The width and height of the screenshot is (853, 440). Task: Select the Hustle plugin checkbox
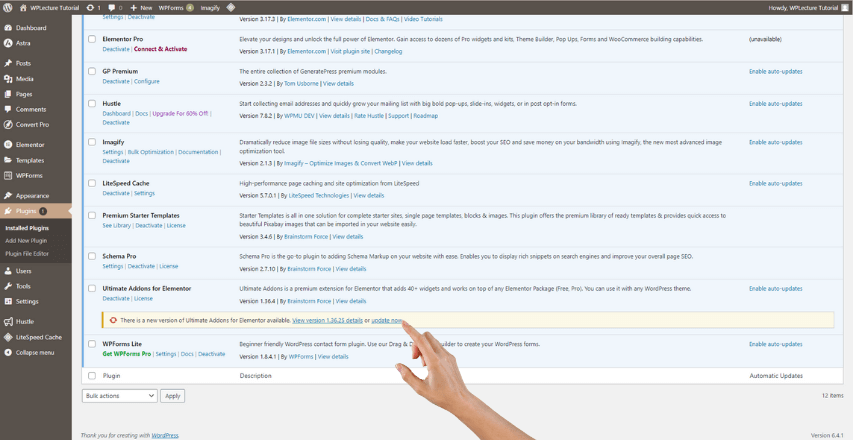[x=92, y=103]
